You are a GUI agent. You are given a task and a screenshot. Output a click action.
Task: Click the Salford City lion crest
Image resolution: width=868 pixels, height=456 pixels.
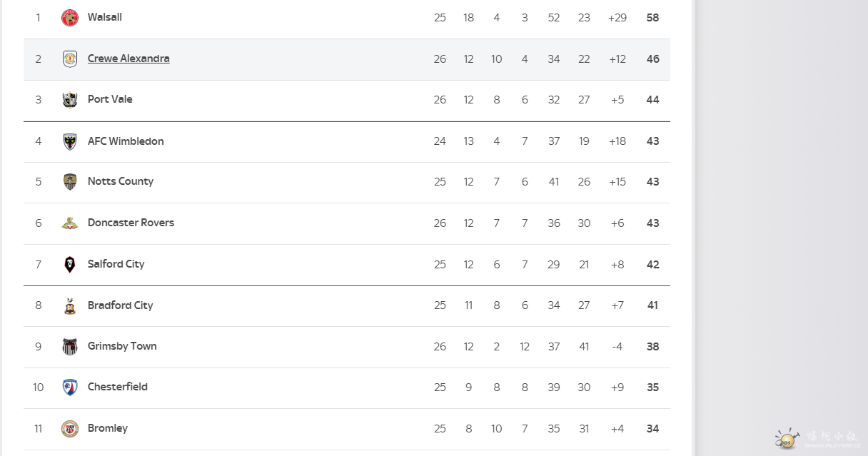pyautogui.click(x=69, y=265)
